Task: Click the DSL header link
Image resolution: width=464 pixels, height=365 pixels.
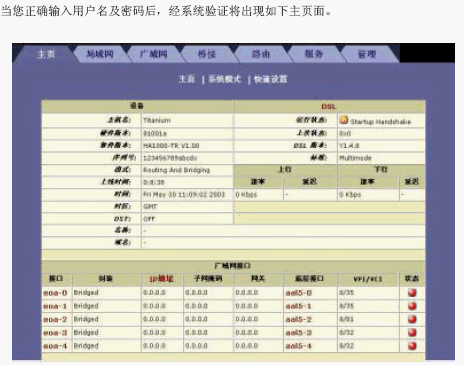Action: point(329,107)
